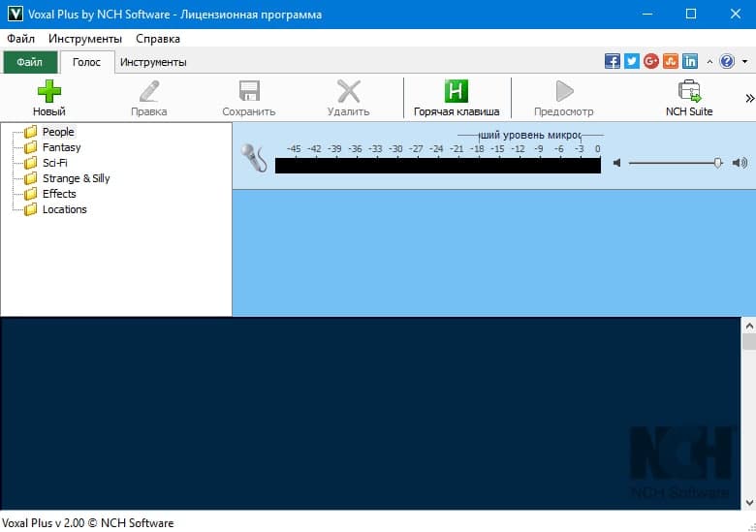The image size is (756, 532).
Task: Click the Google+ share icon
Action: 651,61
